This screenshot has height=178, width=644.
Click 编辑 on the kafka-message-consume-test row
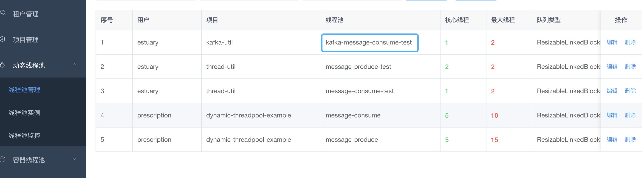click(612, 42)
